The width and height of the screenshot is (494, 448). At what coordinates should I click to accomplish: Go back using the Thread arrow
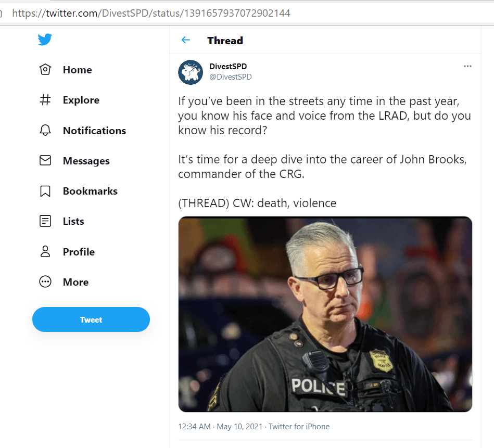coord(186,40)
